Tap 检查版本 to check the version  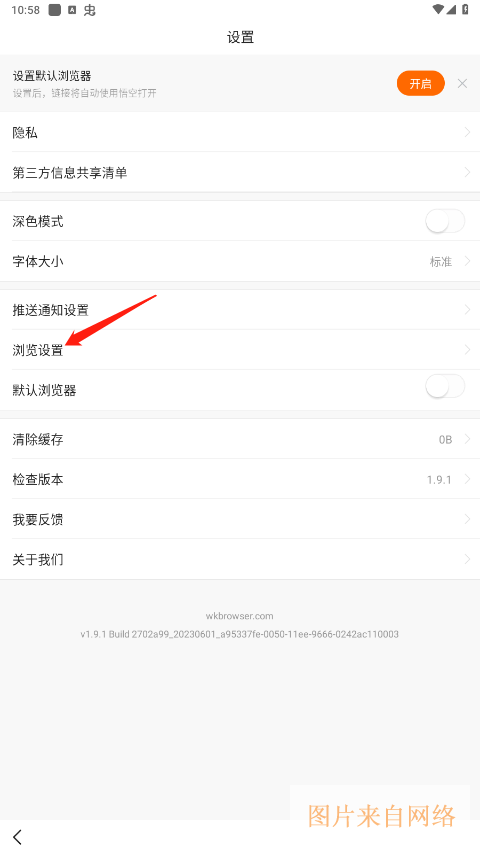coord(240,479)
